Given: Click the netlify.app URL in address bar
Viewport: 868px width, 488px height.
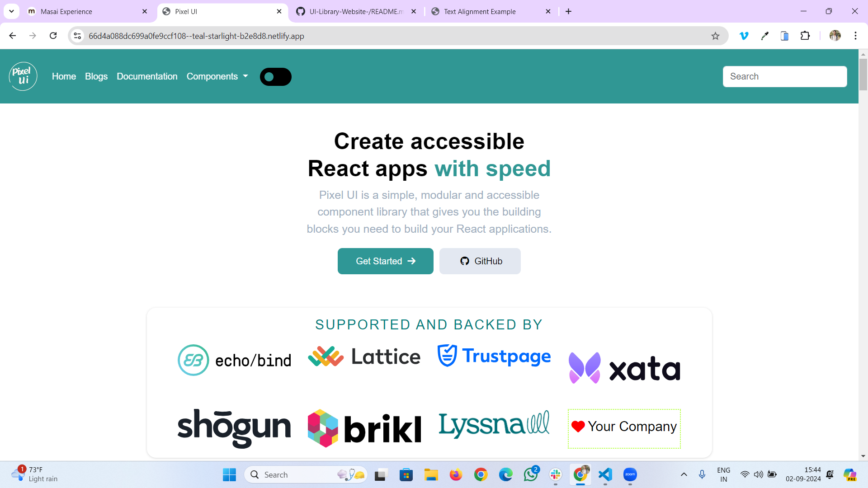Looking at the screenshot, I should tap(196, 36).
